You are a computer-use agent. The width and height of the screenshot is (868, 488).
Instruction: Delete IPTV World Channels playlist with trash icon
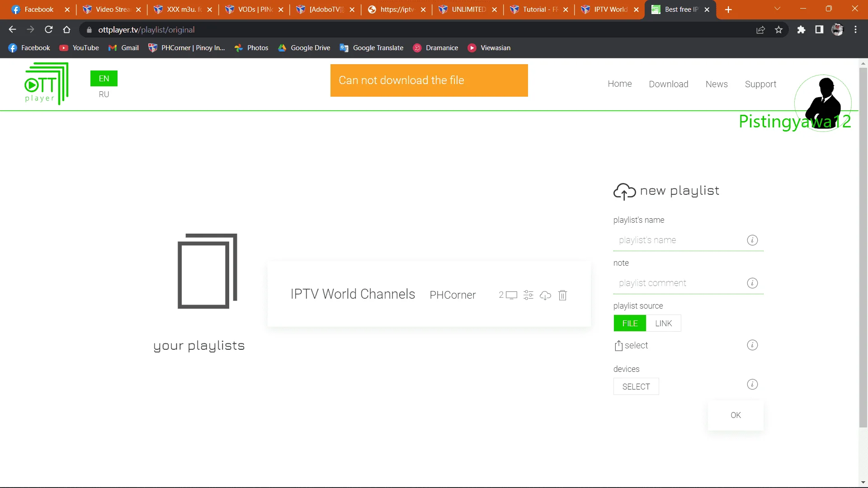[562, 295]
